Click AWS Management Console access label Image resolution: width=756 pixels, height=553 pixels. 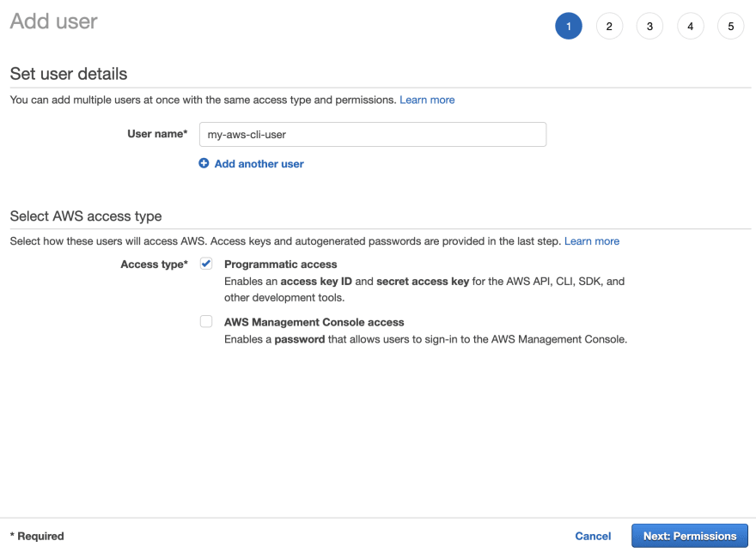click(314, 322)
